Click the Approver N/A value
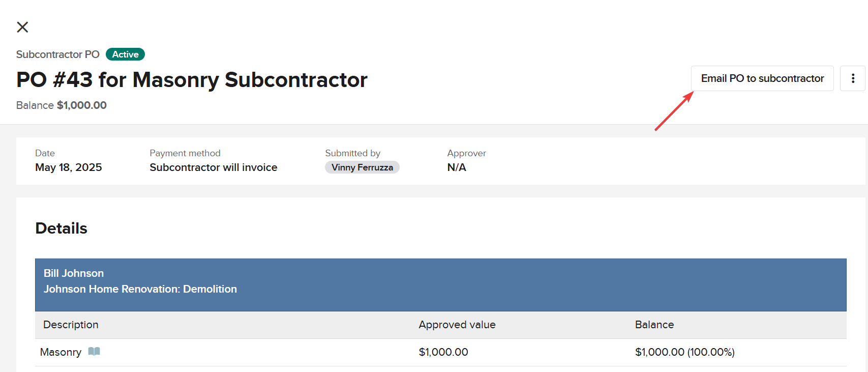Image resolution: width=868 pixels, height=372 pixels. point(456,167)
